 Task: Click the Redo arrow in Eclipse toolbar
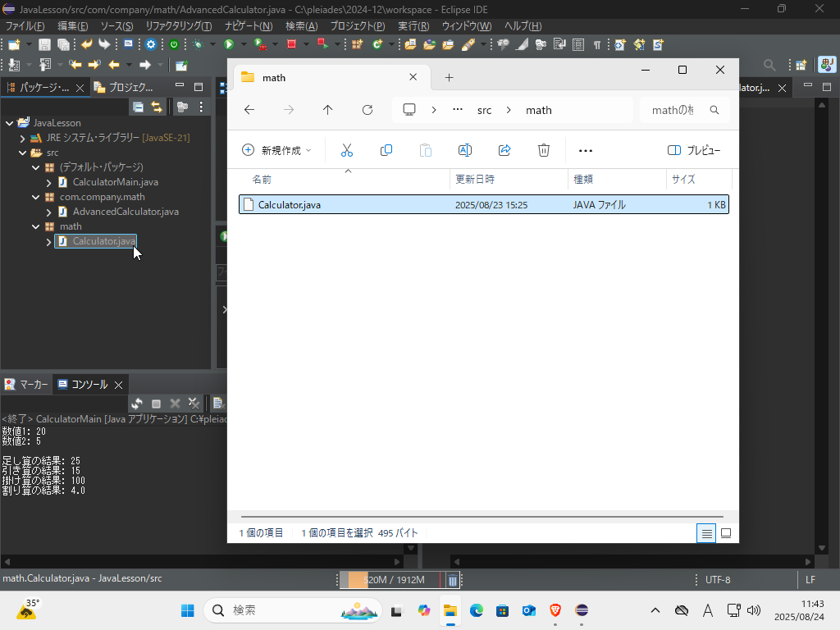pos(104,45)
